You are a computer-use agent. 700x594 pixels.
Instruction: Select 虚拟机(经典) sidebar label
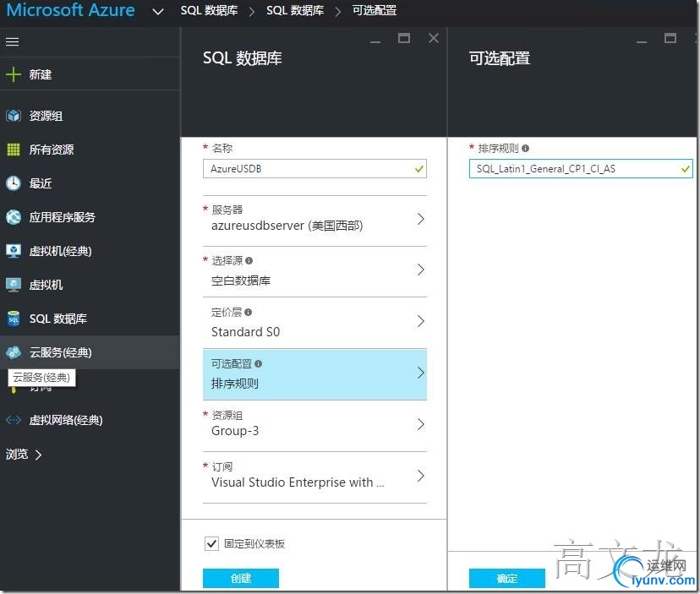(x=60, y=251)
